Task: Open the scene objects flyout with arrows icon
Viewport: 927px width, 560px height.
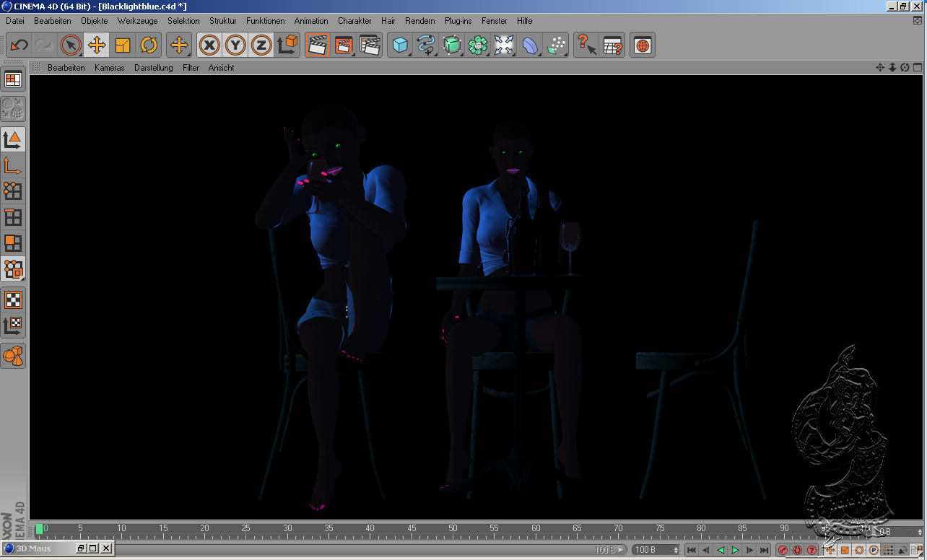Action: (504, 45)
